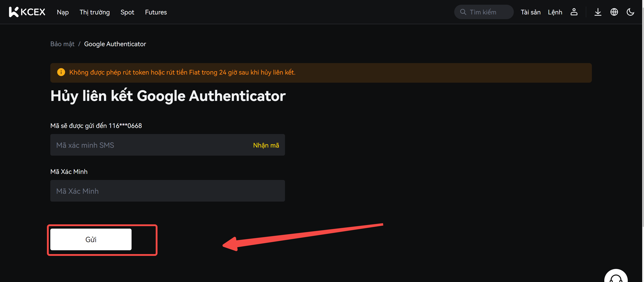Open the language globe icon
Screen dimensions: 644x282
(614, 12)
